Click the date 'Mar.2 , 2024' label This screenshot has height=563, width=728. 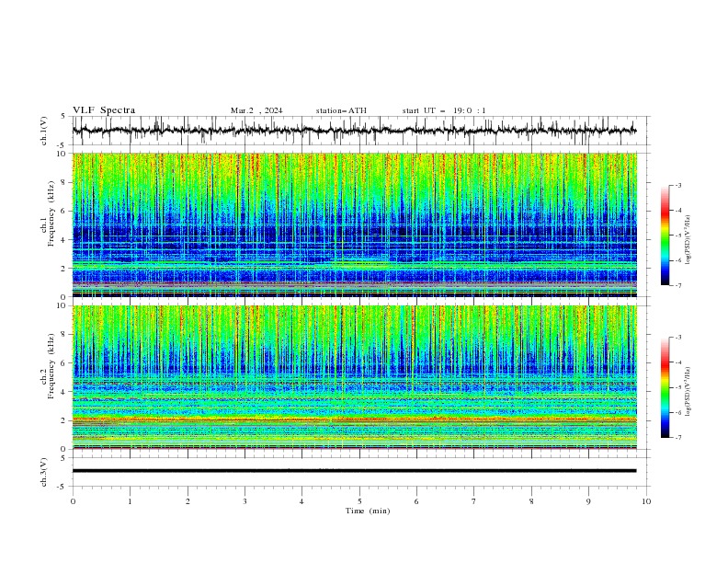256,110
